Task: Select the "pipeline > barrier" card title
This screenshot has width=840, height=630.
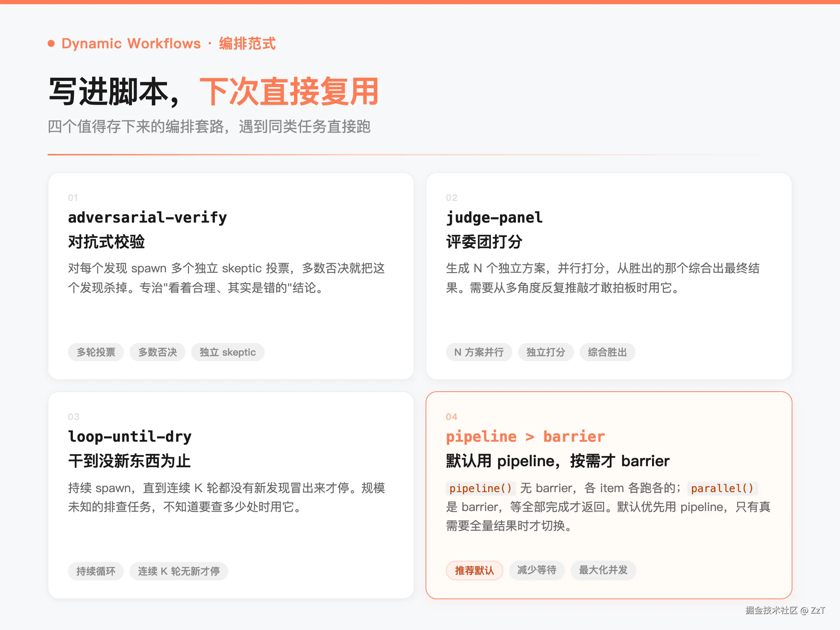Action: (x=526, y=437)
